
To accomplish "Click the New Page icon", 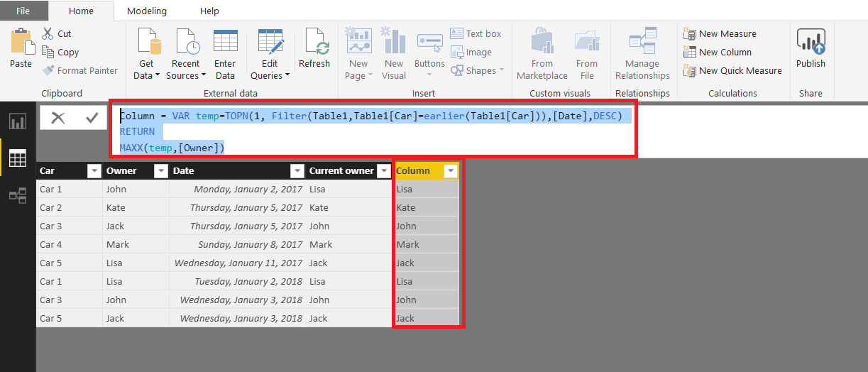I will click(x=359, y=41).
